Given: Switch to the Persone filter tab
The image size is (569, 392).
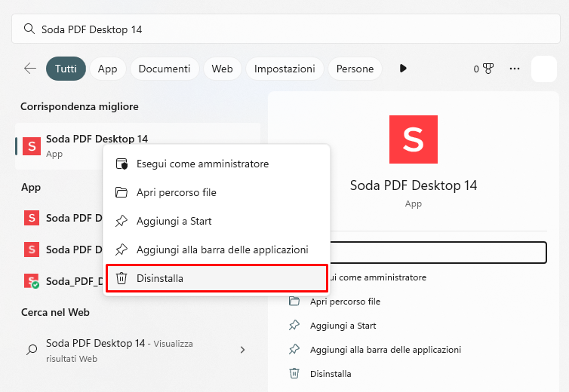Looking at the screenshot, I should 355,69.
